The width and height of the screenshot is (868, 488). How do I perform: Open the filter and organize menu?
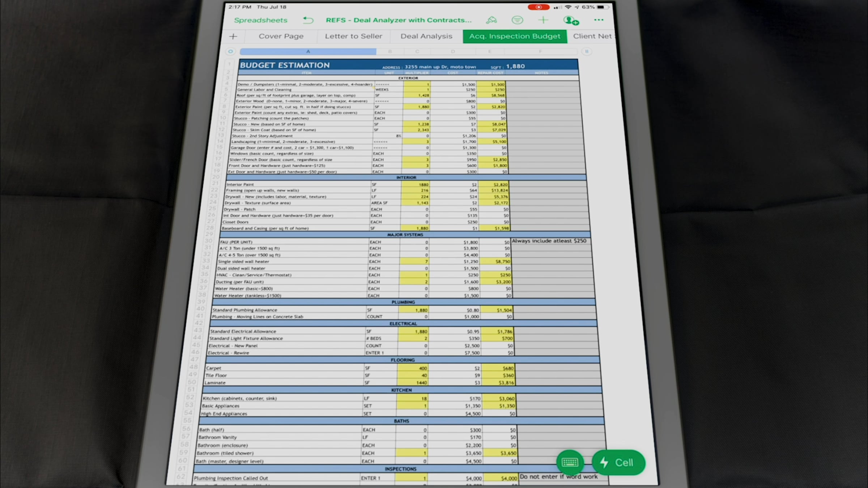[517, 20]
